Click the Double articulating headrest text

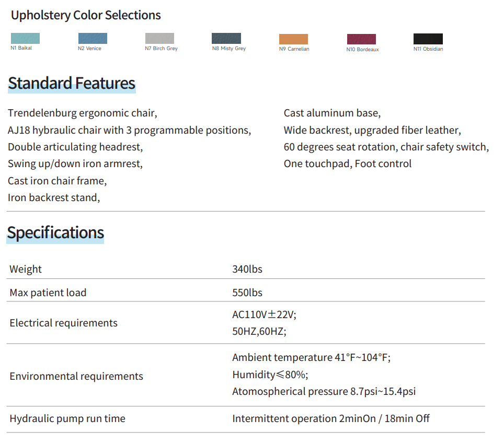pos(75,147)
